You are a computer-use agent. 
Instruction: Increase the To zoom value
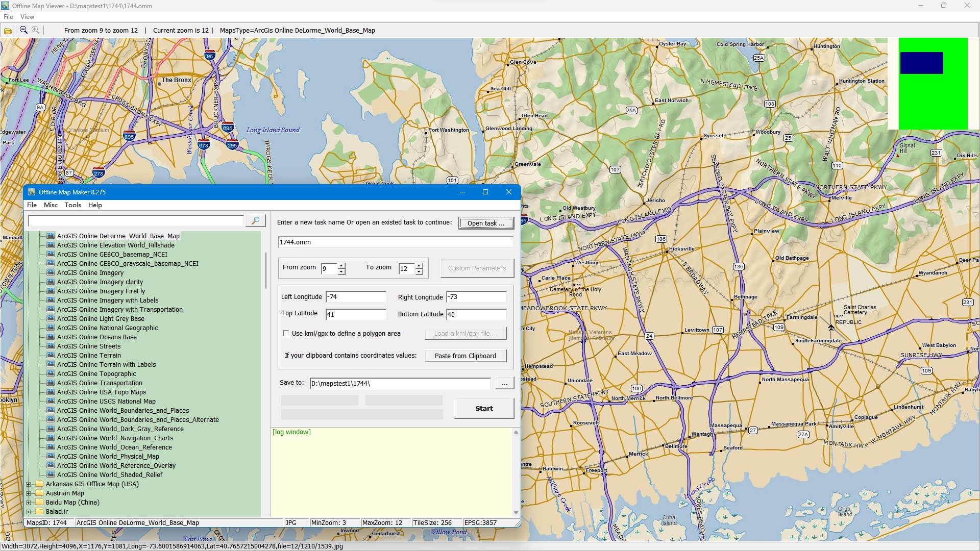[419, 265]
